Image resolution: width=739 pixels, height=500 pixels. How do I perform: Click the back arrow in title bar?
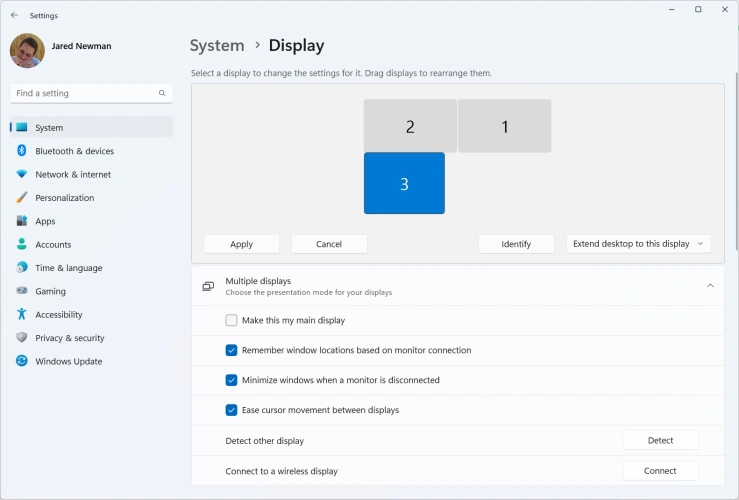click(14, 15)
